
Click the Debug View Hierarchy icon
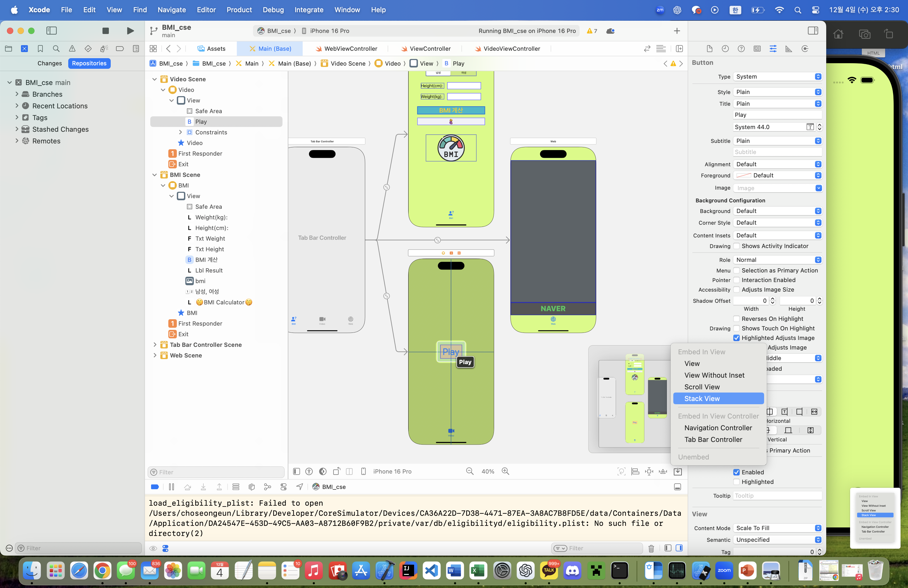click(x=251, y=487)
